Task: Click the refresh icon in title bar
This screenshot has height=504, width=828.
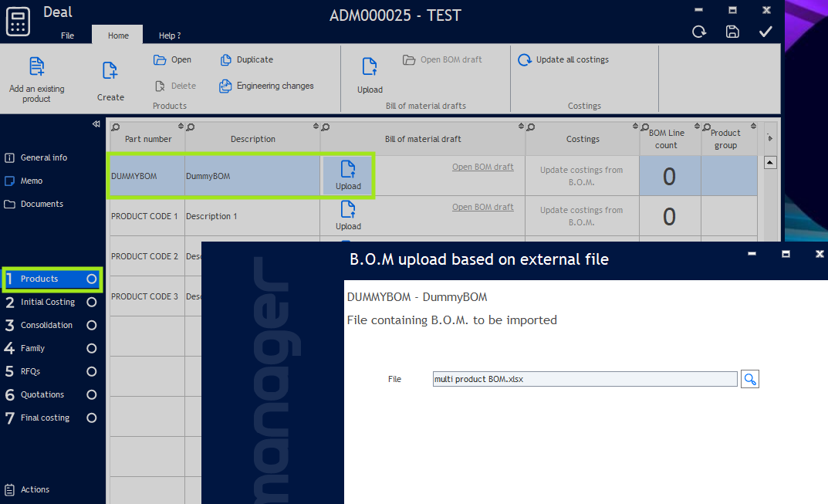Action: coord(699,32)
